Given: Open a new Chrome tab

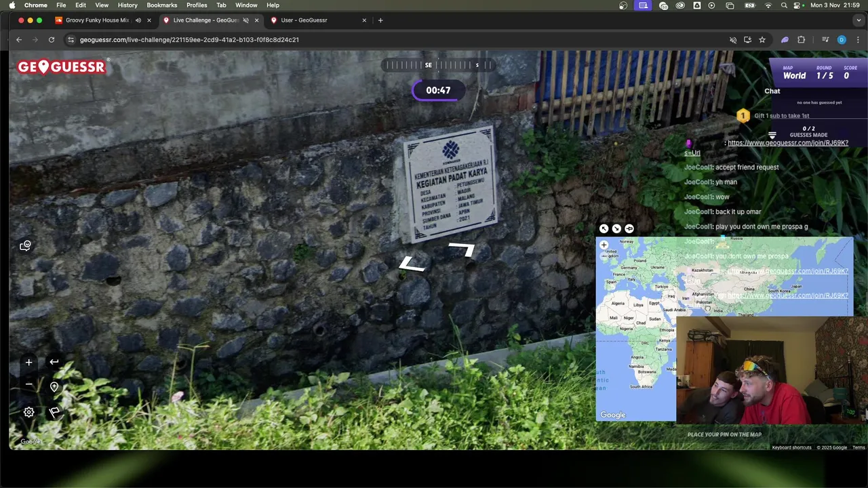Looking at the screenshot, I should [x=380, y=20].
